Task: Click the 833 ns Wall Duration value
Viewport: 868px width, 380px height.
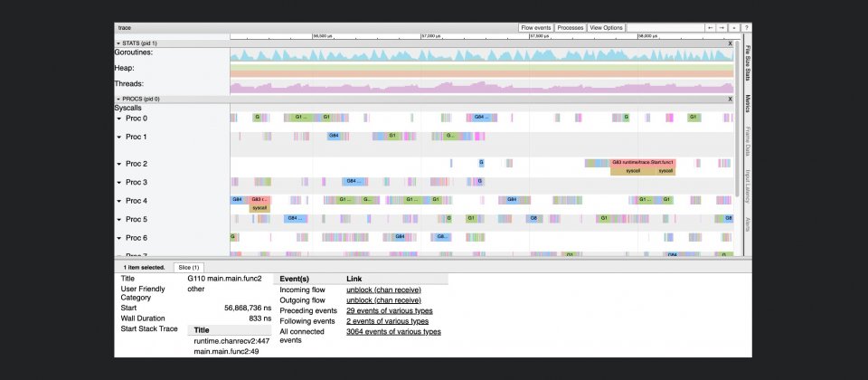Action: [260, 318]
